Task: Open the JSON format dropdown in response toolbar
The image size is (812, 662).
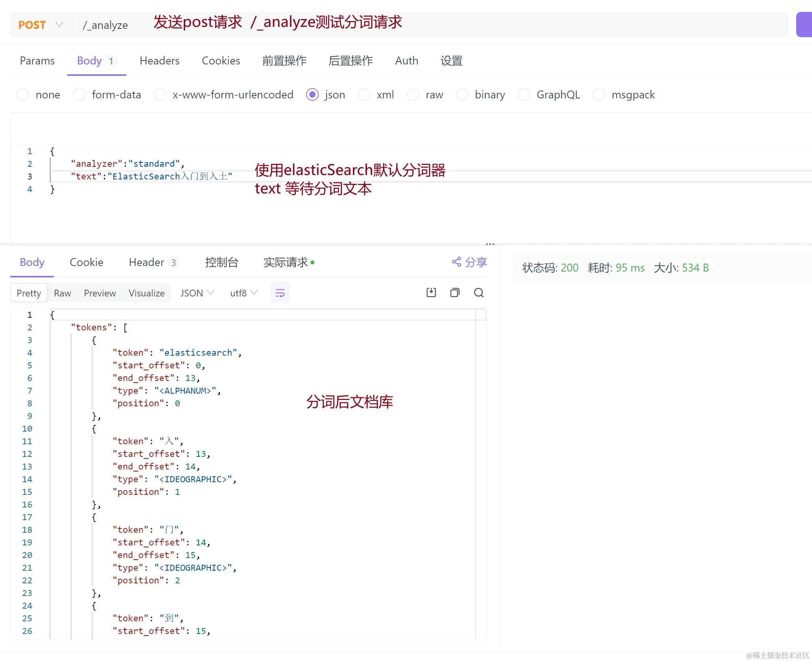Action: tap(196, 293)
